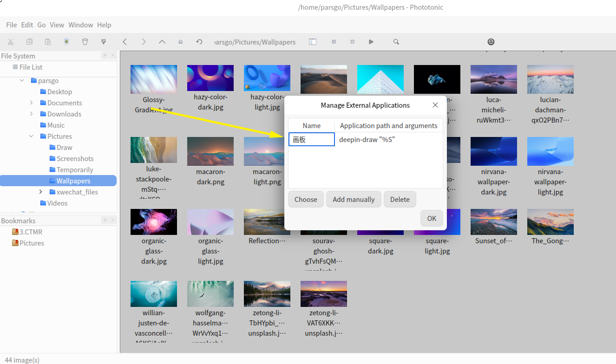This screenshot has width=616, height=364.
Task: Select the Screenshots folder in tree
Action: pyautogui.click(x=75, y=158)
